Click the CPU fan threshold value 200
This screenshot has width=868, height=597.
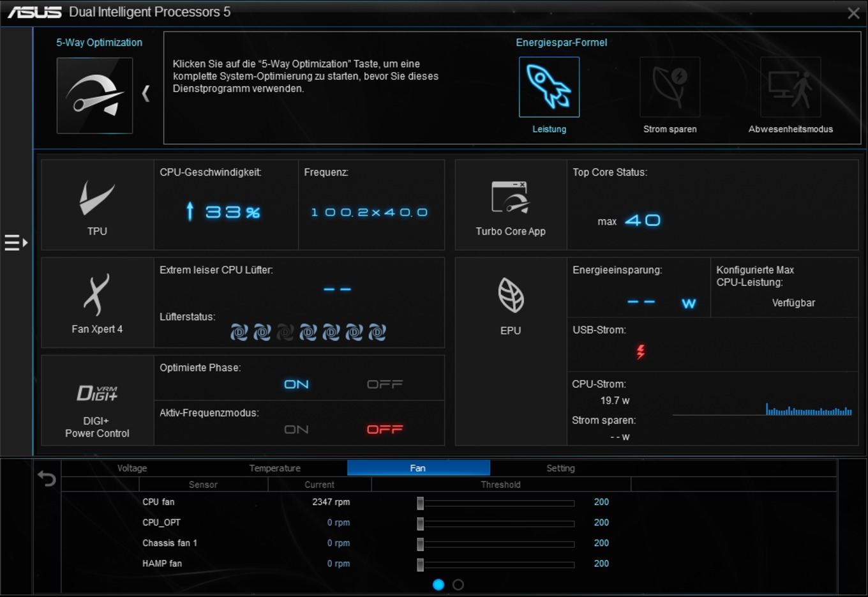click(601, 502)
